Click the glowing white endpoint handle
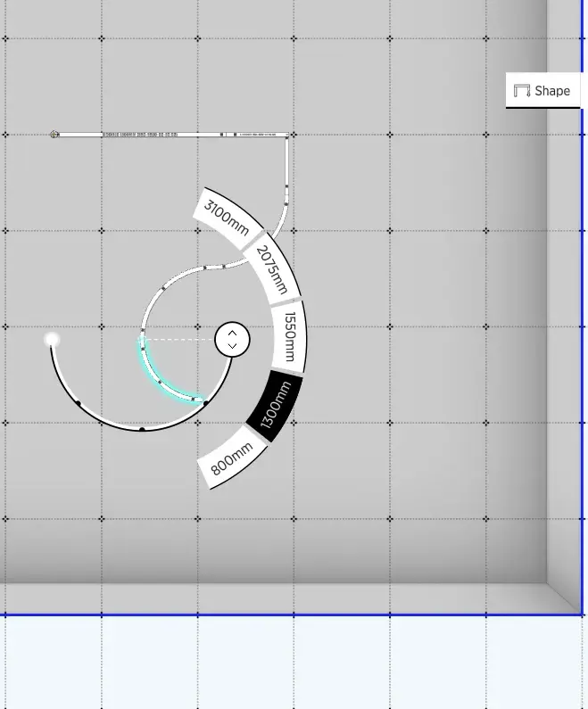The height and width of the screenshot is (709, 588). pos(52,339)
